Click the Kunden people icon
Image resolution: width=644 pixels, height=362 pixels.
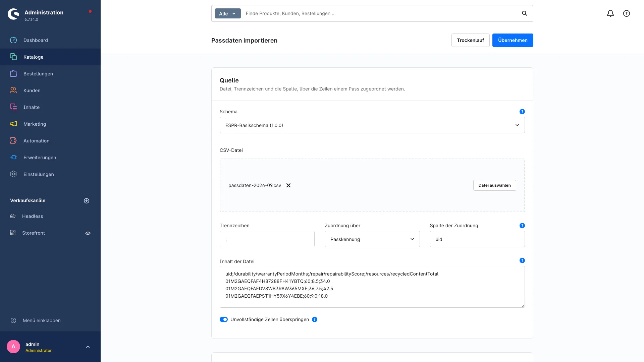click(x=13, y=90)
